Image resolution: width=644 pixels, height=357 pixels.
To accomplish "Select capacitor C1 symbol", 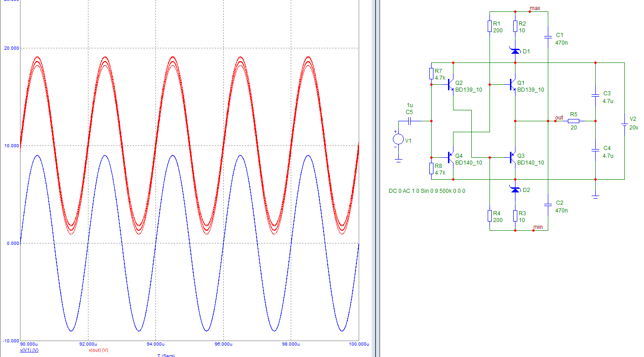I will (x=548, y=37).
